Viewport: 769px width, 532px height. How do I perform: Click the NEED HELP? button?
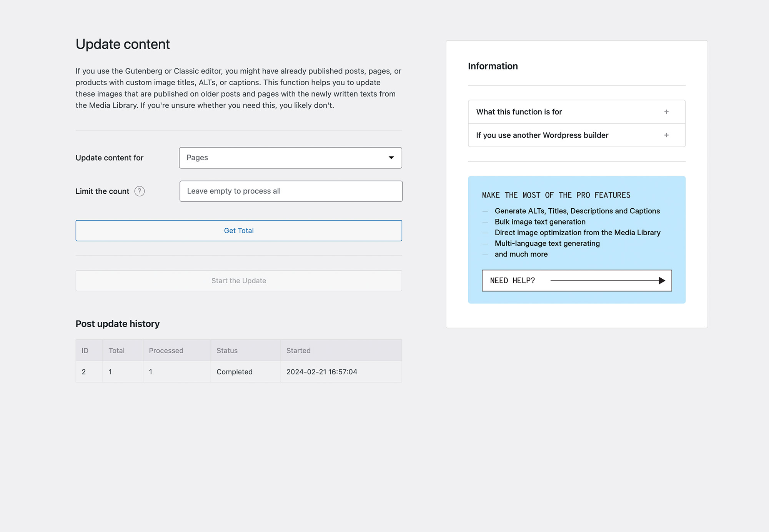[x=577, y=281]
